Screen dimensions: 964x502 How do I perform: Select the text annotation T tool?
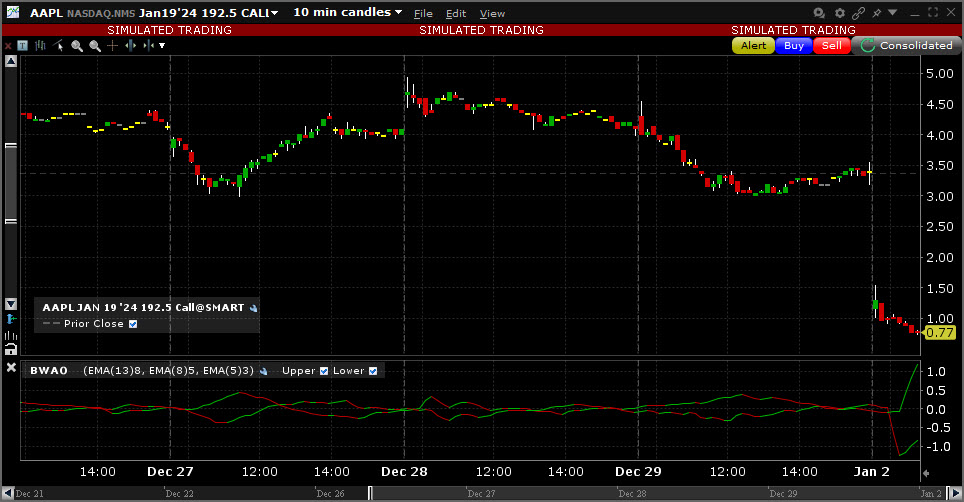coord(23,45)
